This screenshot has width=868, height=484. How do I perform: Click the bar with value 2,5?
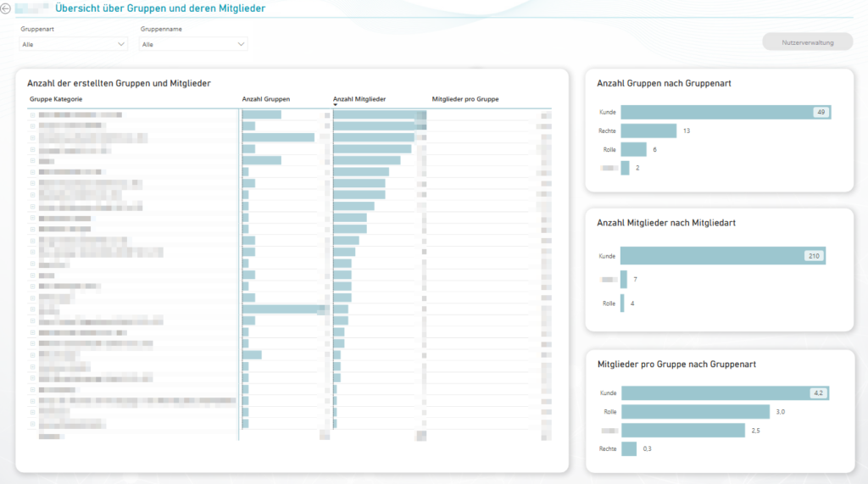point(682,431)
